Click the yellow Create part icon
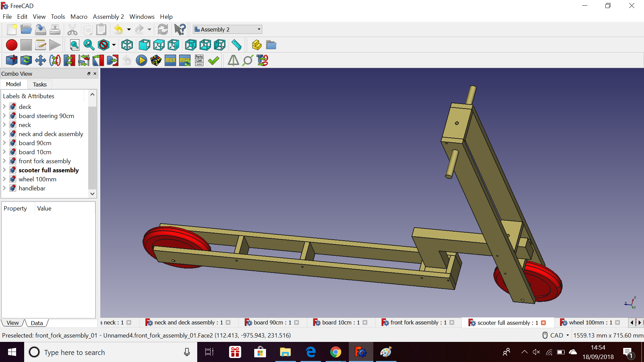 [x=257, y=45]
